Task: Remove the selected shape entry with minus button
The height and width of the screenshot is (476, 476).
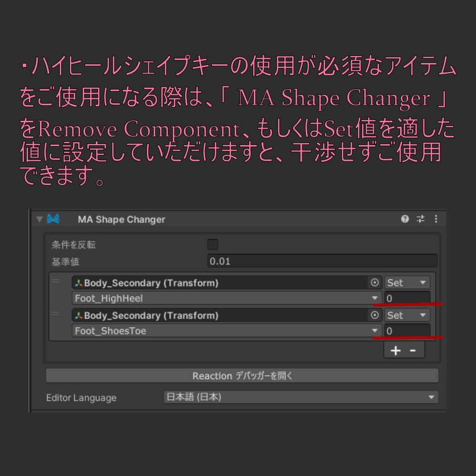Action: pyautogui.click(x=413, y=350)
